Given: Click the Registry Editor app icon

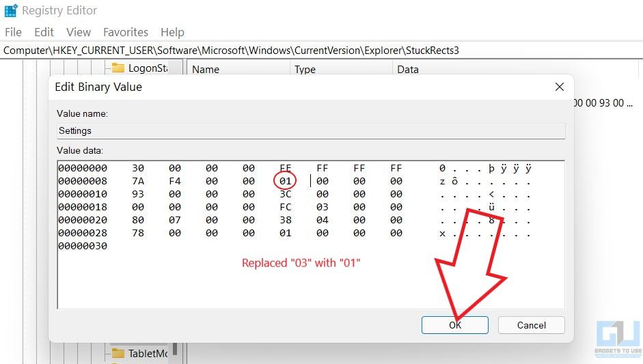Looking at the screenshot, I should pos(11,10).
